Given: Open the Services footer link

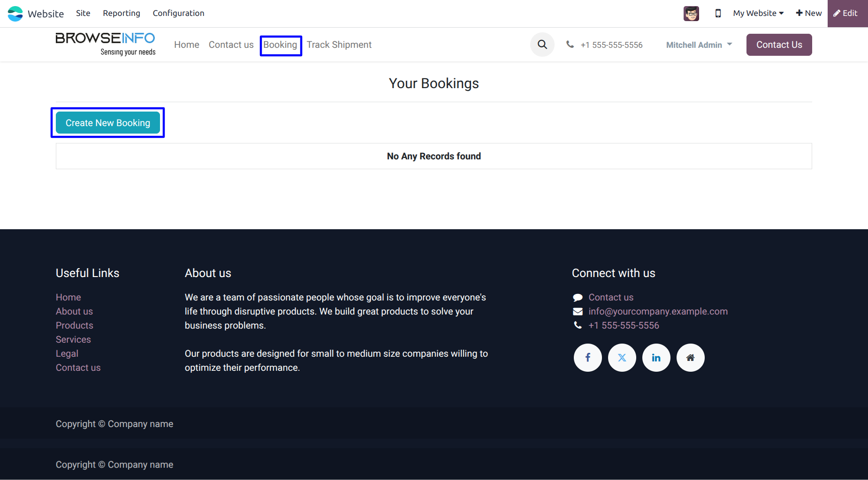Looking at the screenshot, I should point(73,339).
